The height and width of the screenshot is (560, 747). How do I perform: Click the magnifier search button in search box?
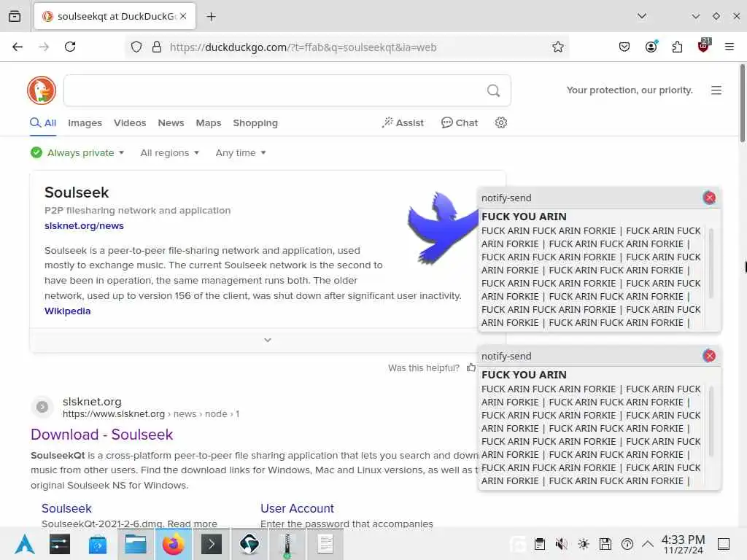pos(494,90)
